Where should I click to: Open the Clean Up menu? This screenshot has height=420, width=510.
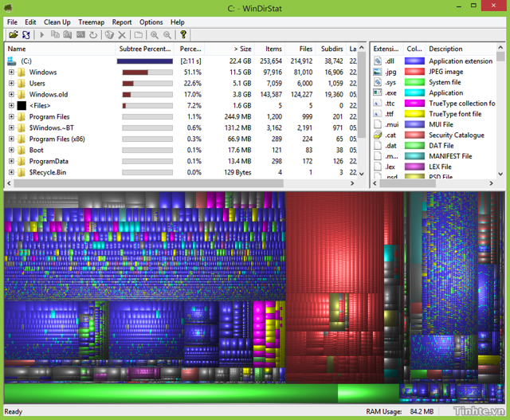[x=57, y=22]
